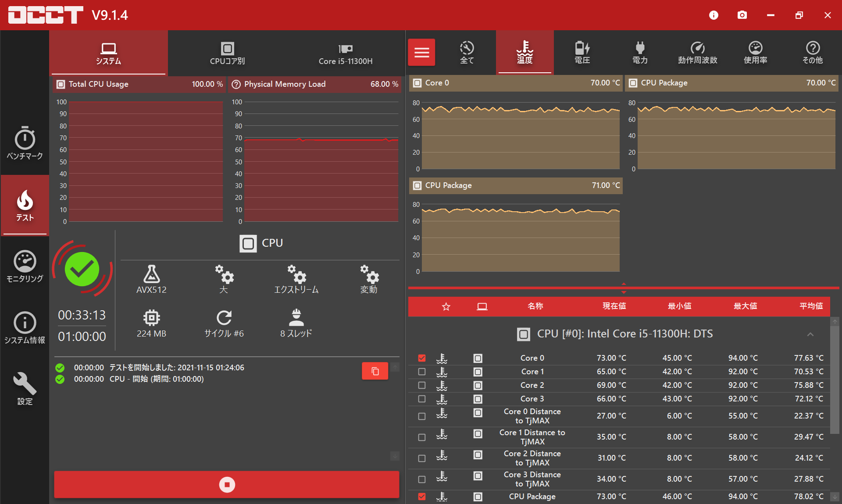Click the sensor table vertical scrollbar
842x504 pixels.
point(835,380)
